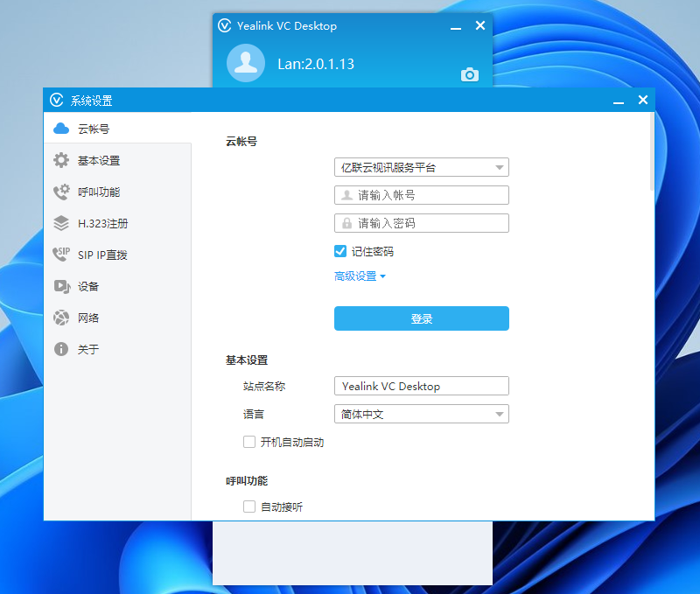Open SIP IP直拨 settings
Image resolution: width=700 pixels, height=594 pixels.
click(x=117, y=255)
